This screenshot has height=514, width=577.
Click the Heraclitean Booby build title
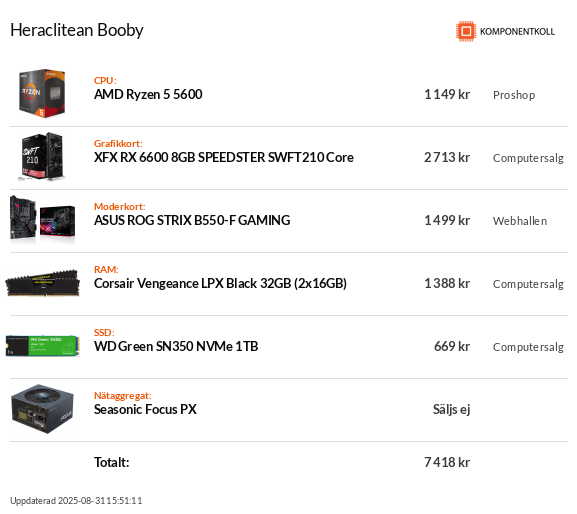[77, 30]
